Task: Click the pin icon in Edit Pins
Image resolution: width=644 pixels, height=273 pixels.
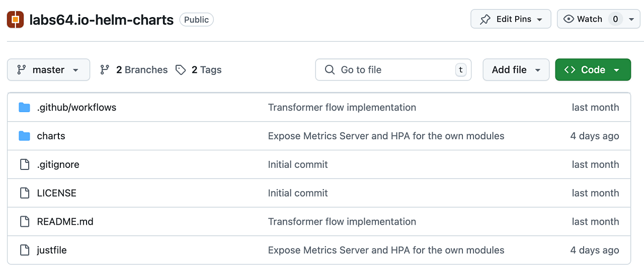Action: click(485, 19)
